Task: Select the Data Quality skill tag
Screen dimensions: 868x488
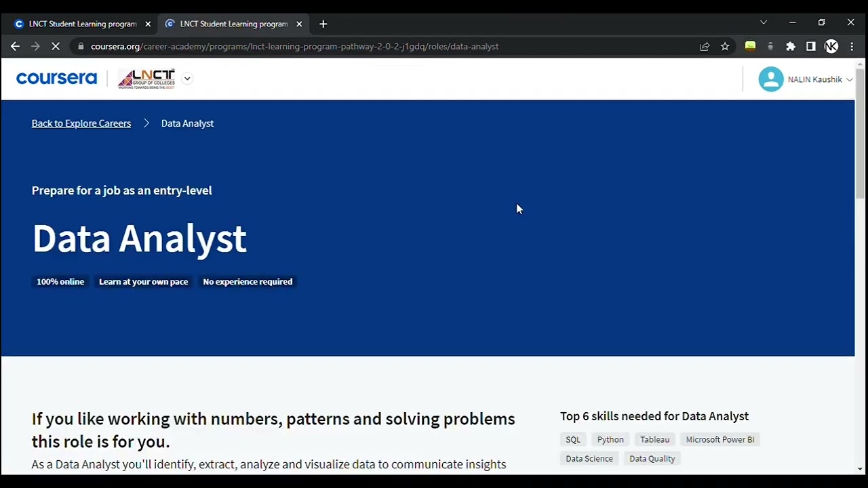Action: pos(652,458)
